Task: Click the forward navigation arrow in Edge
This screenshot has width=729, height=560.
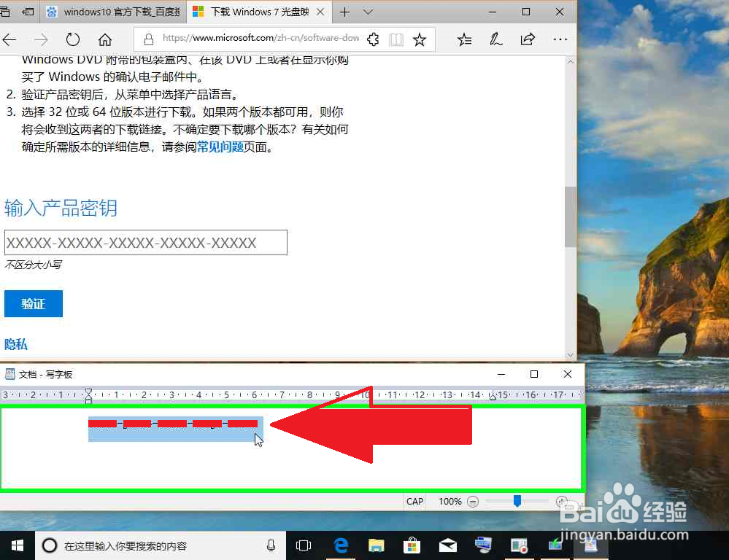Action: click(x=41, y=40)
